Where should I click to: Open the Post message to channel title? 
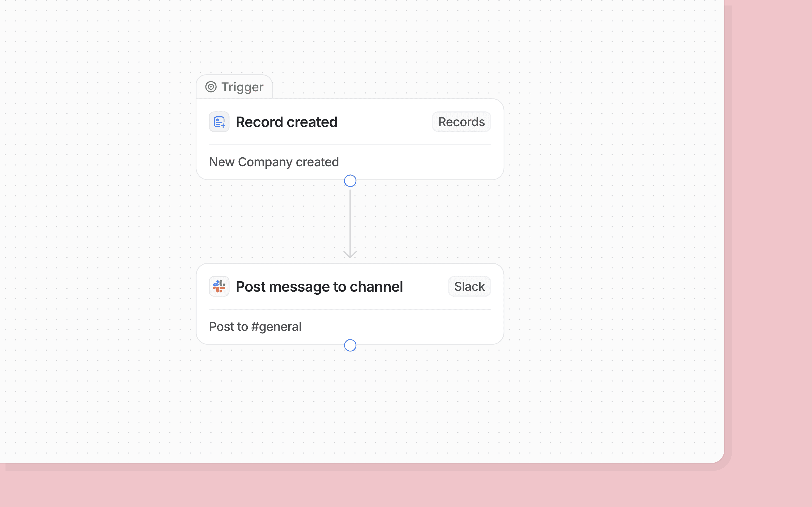pos(319,287)
